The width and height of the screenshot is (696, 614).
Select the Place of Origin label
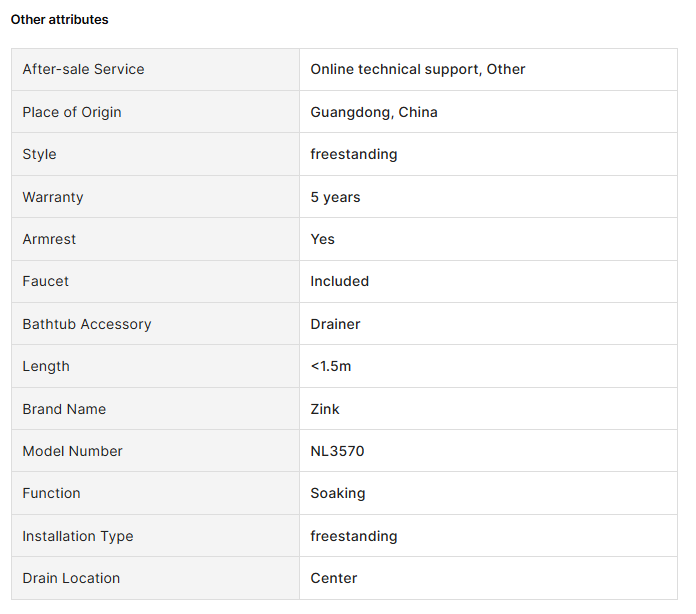pyautogui.click(x=72, y=112)
